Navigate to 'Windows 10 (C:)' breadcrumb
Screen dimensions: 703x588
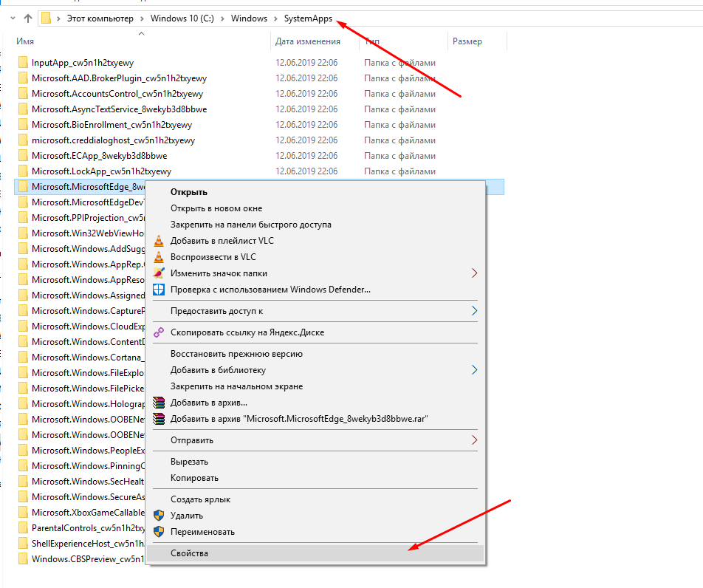point(182,18)
